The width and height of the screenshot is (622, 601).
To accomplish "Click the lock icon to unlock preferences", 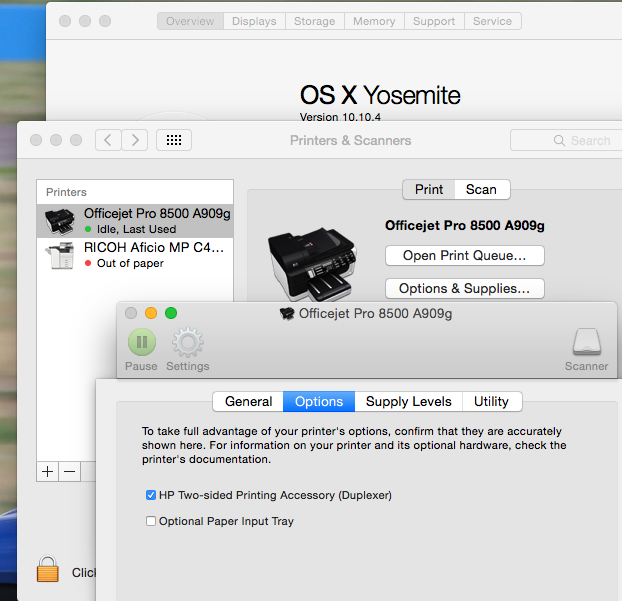I will coord(48,568).
